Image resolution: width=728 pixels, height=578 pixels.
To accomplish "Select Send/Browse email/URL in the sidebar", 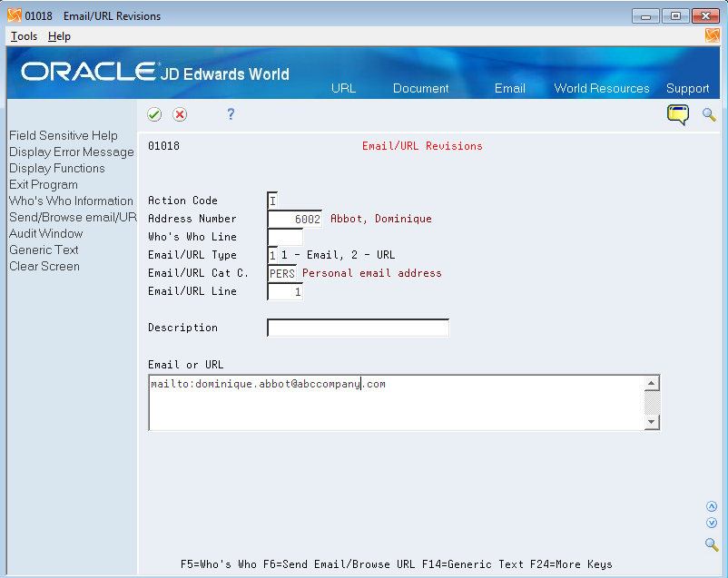I will pos(73,217).
